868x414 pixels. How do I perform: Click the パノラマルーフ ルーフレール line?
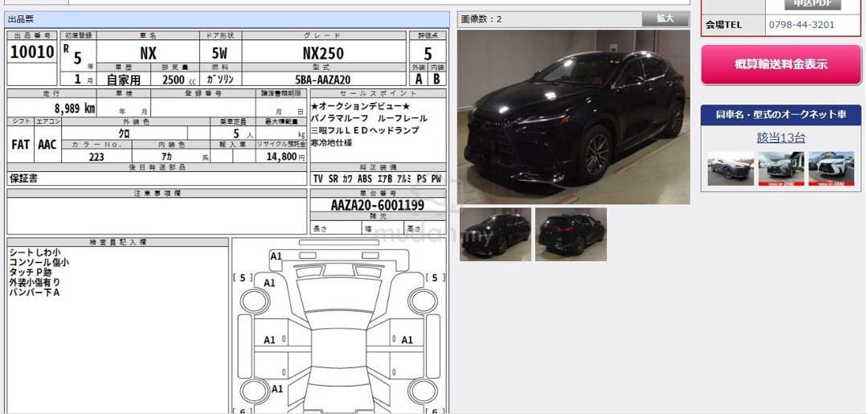click(369, 118)
